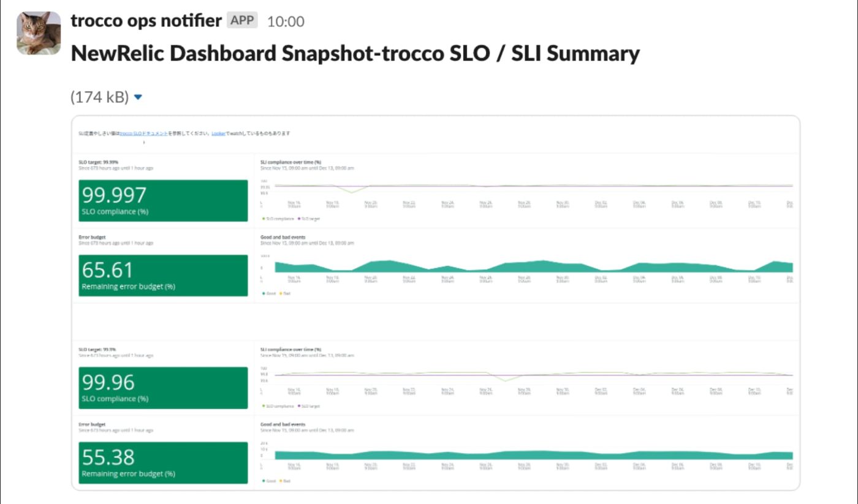Click the (174 kB) file size label

100,97
